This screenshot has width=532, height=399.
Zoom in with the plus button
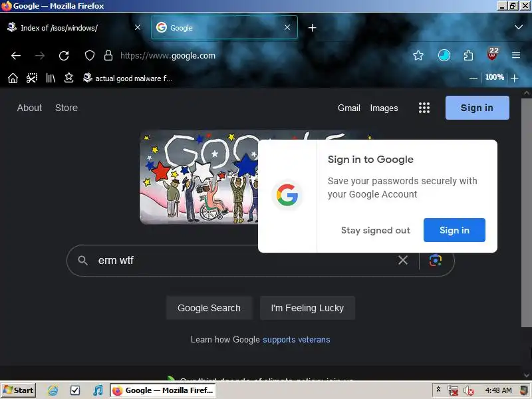click(x=515, y=78)
